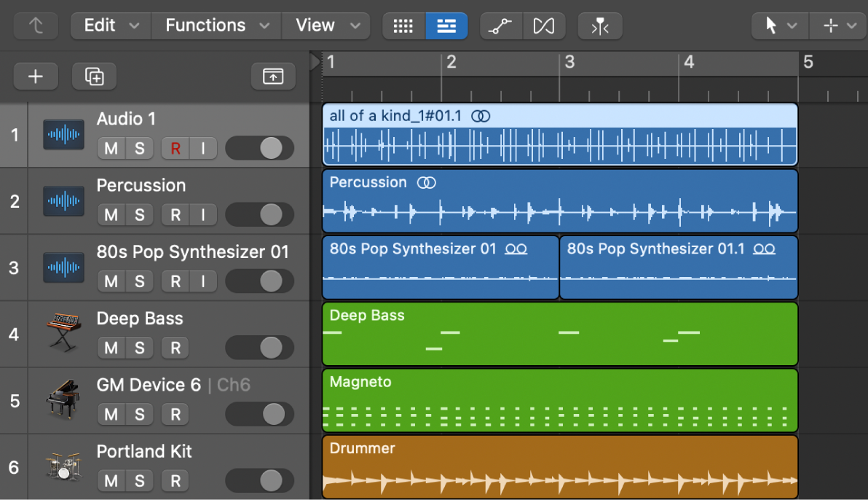Click the loop icon on all of a kind region

[481, 116]
